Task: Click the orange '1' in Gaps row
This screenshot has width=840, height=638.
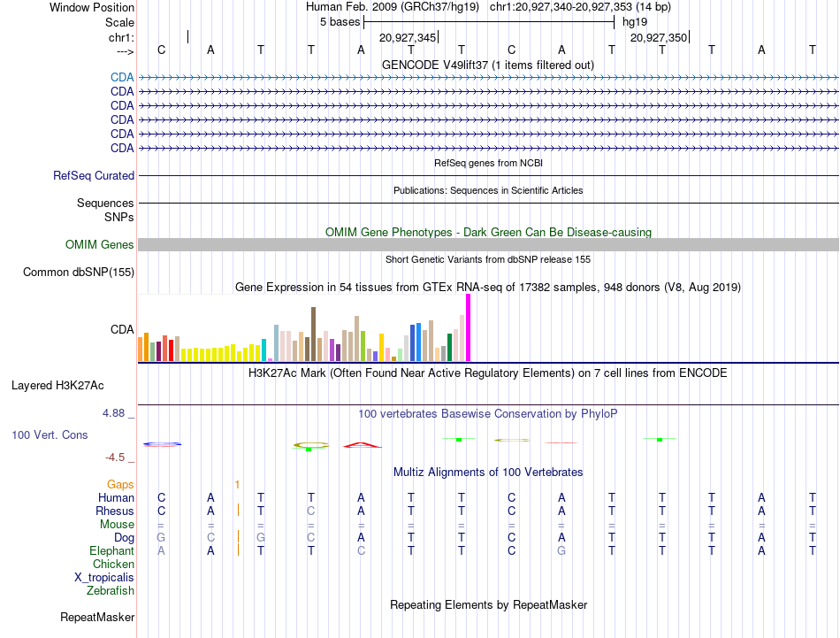Action: coord(237,485)
